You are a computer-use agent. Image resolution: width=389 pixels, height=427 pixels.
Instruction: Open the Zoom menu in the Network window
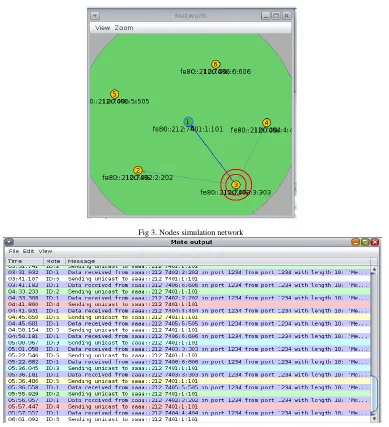click(x=124, y=28)
